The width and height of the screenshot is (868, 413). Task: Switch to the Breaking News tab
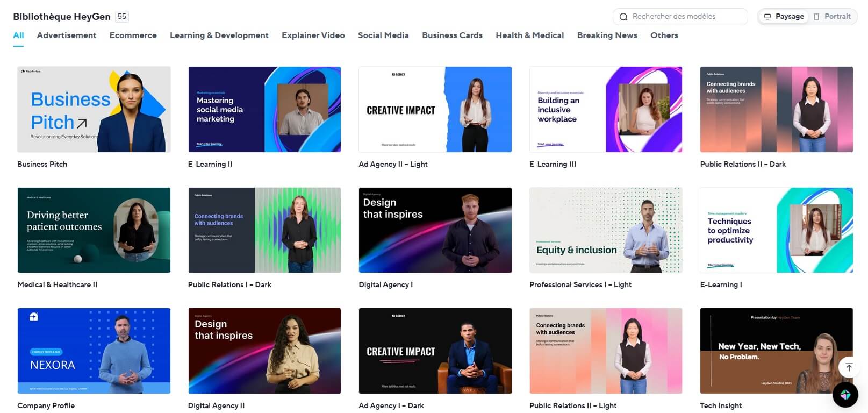click(607, 35)
